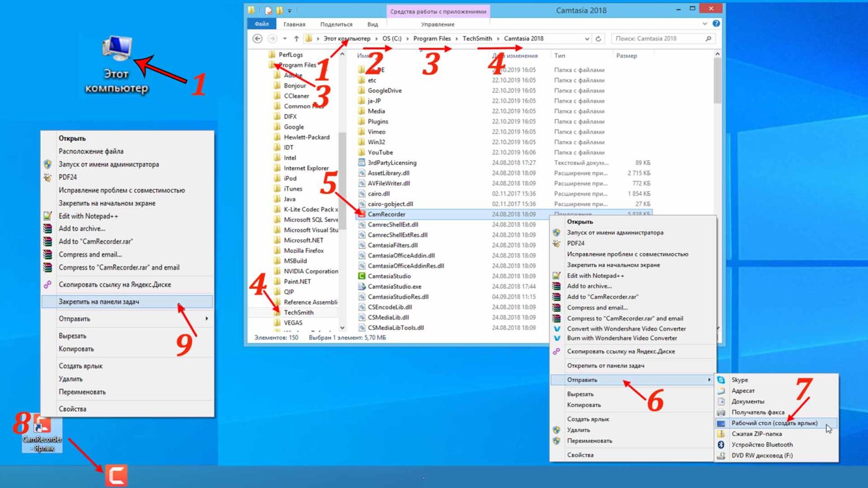Select the 'VEGAS' folder in the tree
Image resolution: width=868 pixels, height=488 pixels.
click(x=293, y=323)
